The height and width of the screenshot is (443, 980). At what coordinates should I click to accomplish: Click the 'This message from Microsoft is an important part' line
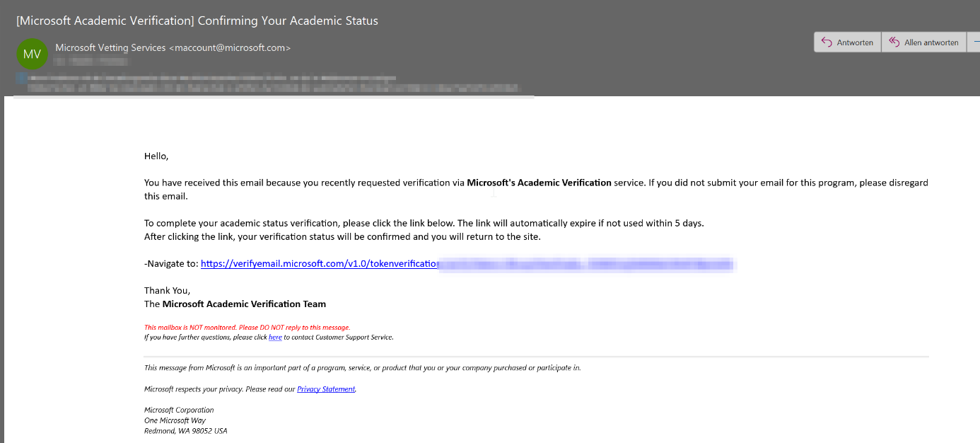coord(363,368)
